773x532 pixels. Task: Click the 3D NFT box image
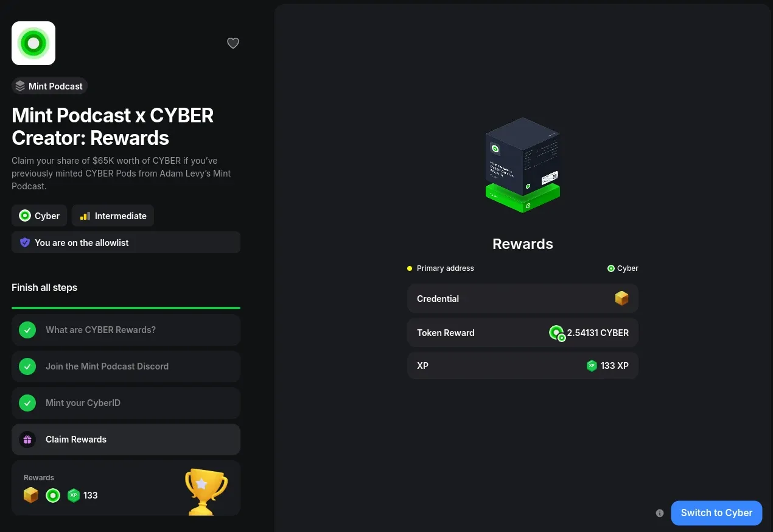coord(523,165)
